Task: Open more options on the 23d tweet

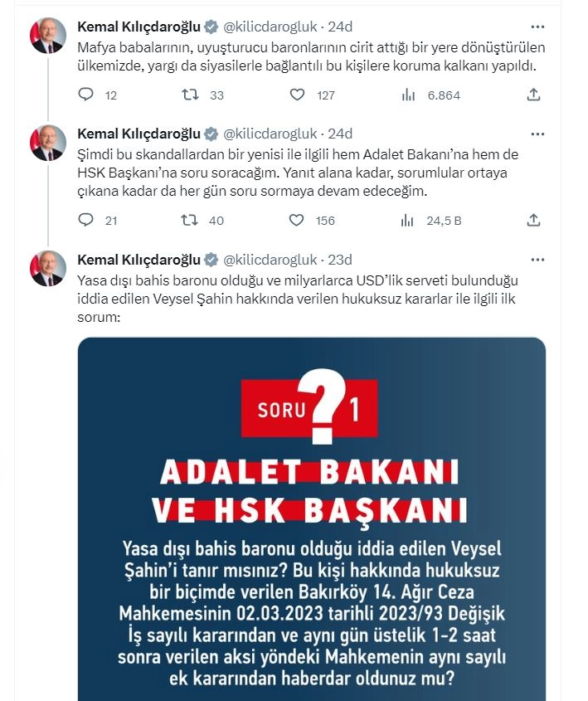Action: (537, 260)
